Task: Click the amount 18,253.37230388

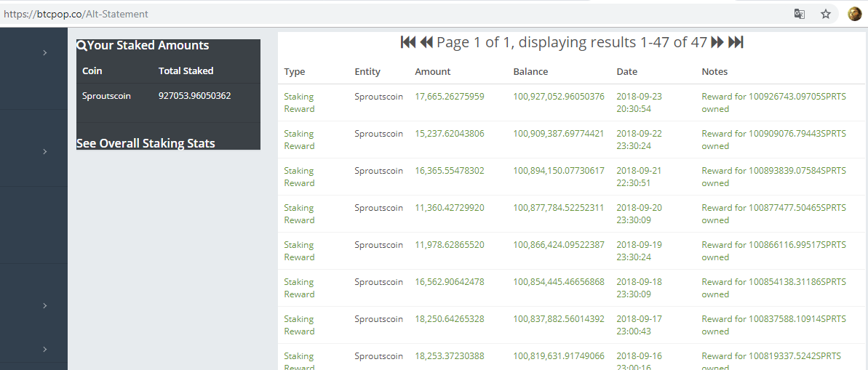Action: point(450,355)
